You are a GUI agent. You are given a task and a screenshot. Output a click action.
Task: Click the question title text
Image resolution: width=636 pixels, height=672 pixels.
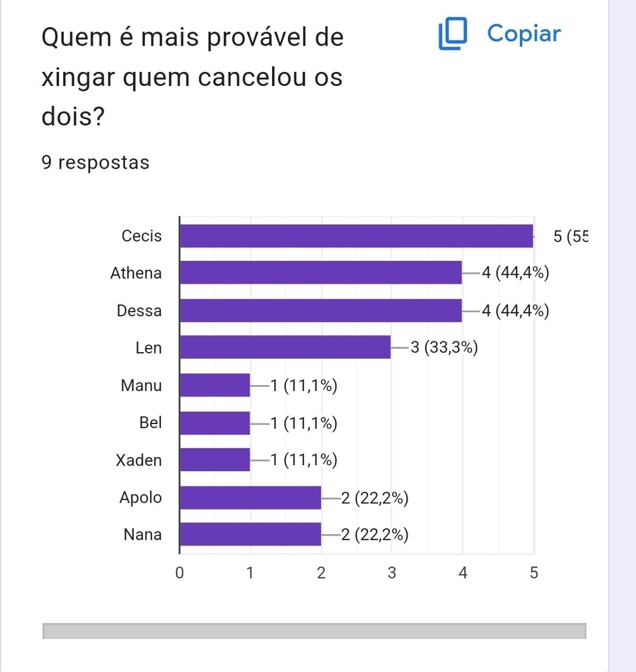pyautogui.click(x=192, y=77)
